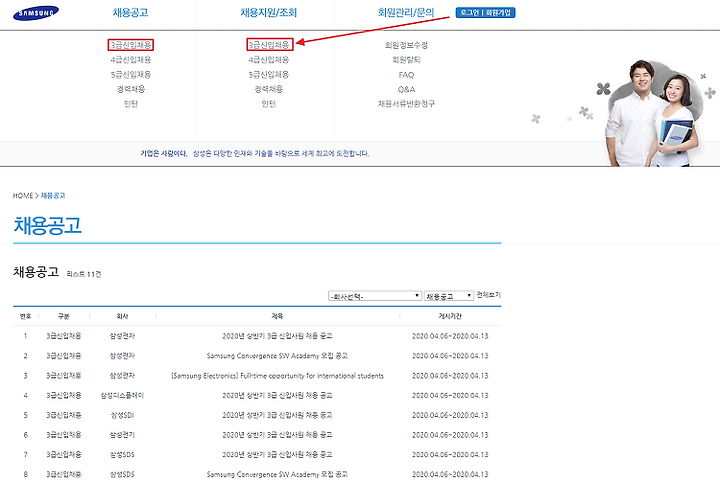Image resolution: width=720 pixels, height=482 pixels.
Task: Click 삼성SDI company cell
Action: [122, 415]
